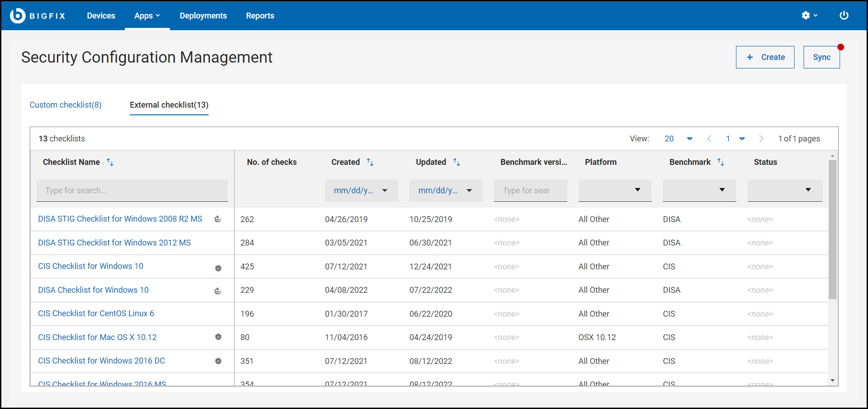Screen dimensions: 868x409
Task: Go to next page arrow
Action: point(761,139)
